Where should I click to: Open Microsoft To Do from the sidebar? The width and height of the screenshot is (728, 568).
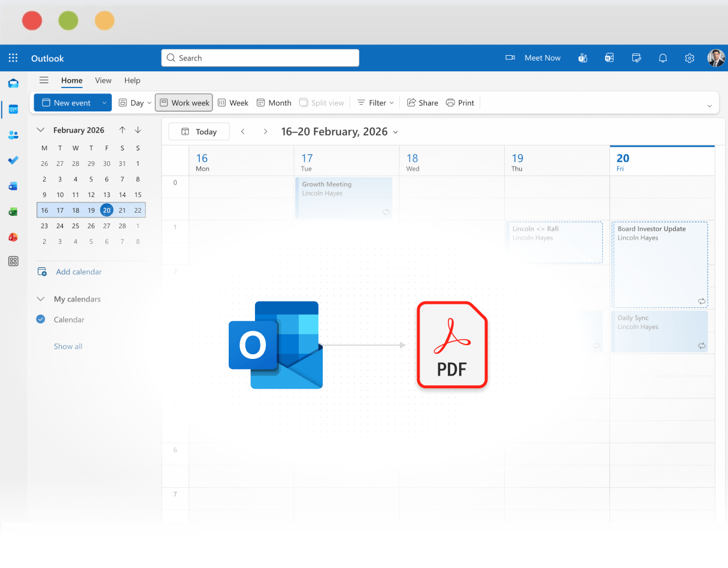(13, 160)
